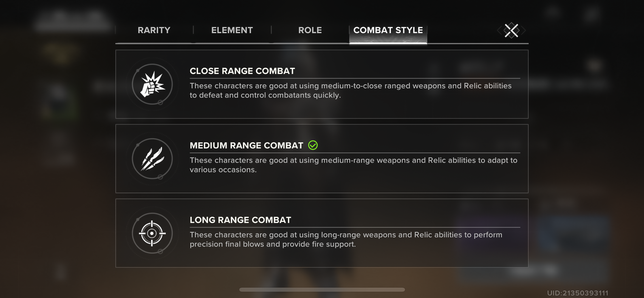Viewport: 644px width, 298px height.
Task: Click the Medium Range Combat description text
Action: (354, 165)
